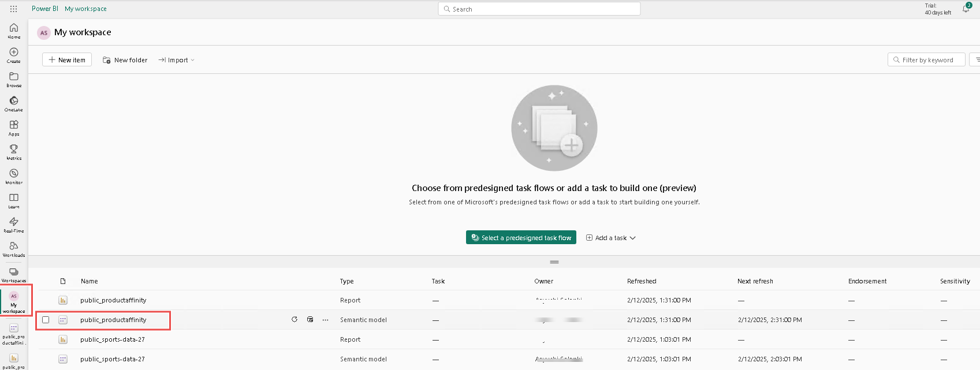Click the My workspace breadcrumb link
Image resolution: width=980 pixels, height=370 pixels.
(x=85, y=9)
